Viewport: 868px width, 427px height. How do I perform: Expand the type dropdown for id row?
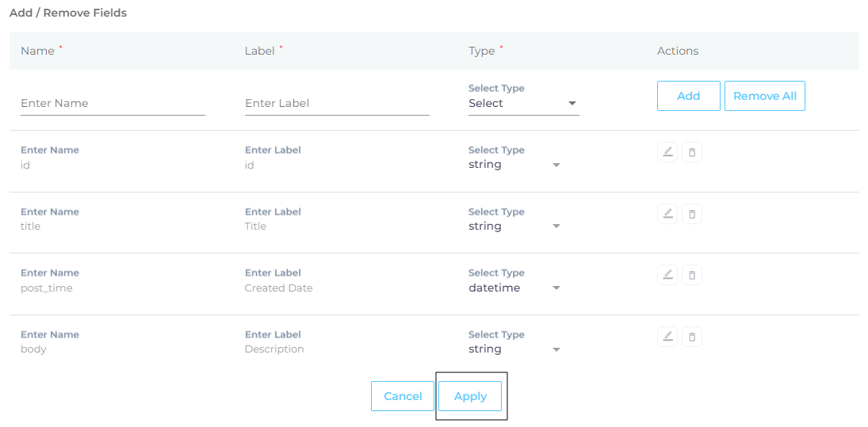point(514,165)
